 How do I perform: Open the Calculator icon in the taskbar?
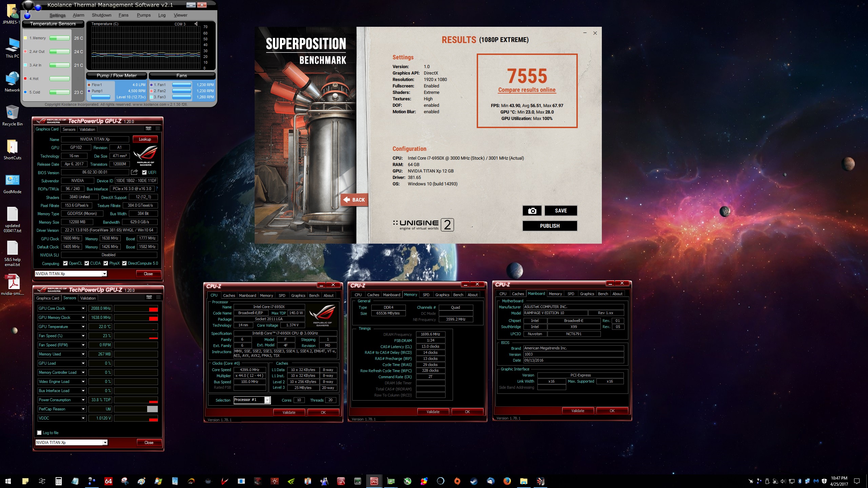pos(58,481)
